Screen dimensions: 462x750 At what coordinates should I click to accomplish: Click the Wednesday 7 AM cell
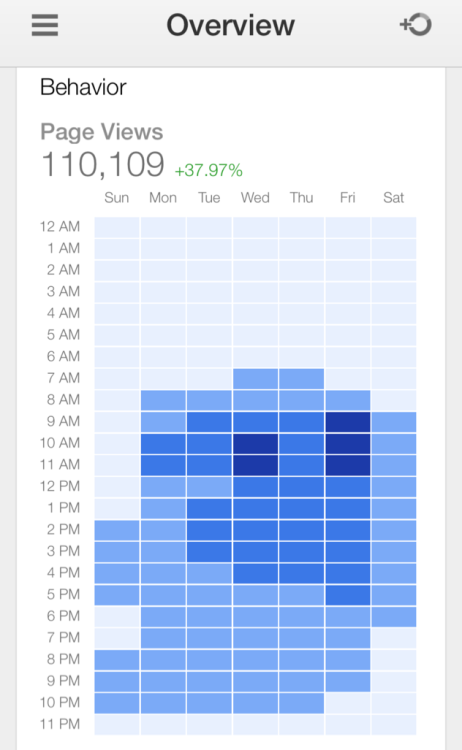pyautogui.click(x=255, y=379)
